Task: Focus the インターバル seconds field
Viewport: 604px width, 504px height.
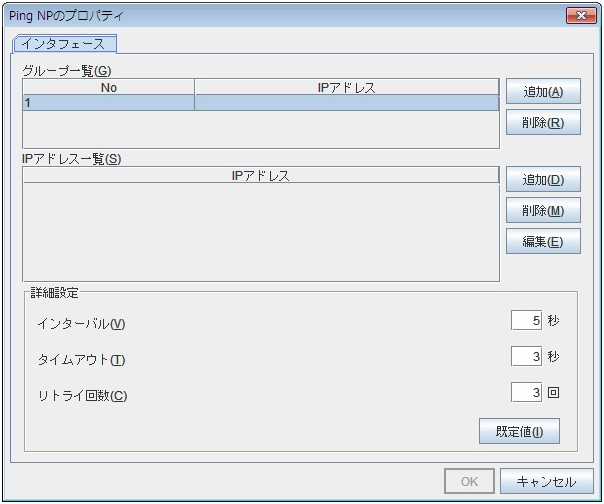Action: (526, 321)
